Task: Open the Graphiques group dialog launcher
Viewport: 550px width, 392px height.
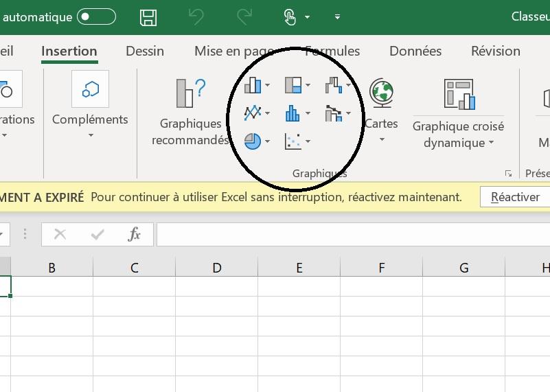Action: click(x=508, y=174)
